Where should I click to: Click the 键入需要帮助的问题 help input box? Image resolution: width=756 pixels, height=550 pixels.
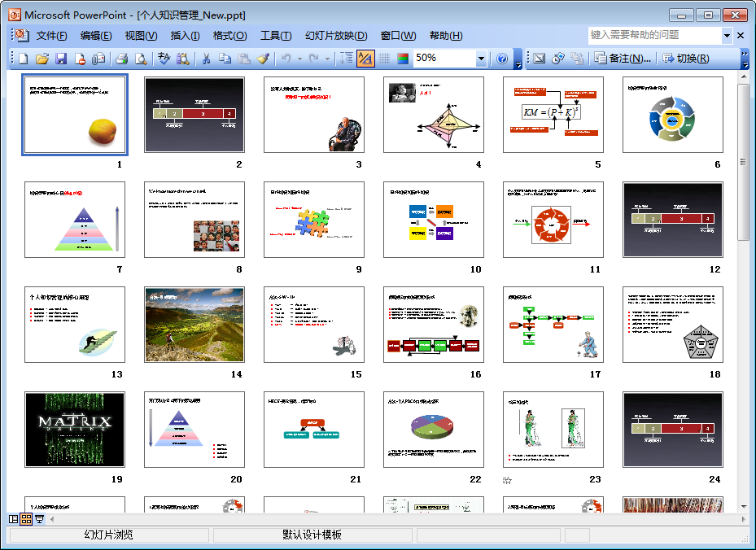(x=655, y=35)
